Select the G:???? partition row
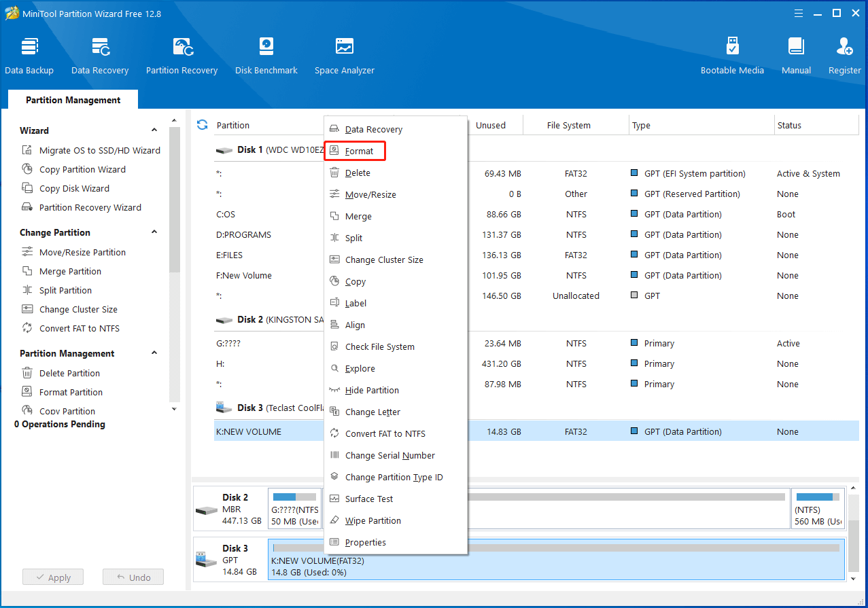This screenshot has height=608, width=868. 536,343
